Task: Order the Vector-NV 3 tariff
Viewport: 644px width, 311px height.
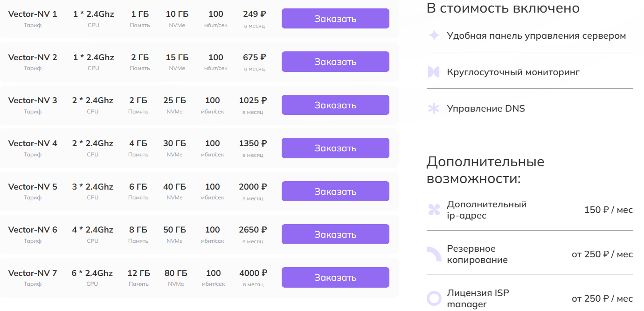Action: (335, 105)
